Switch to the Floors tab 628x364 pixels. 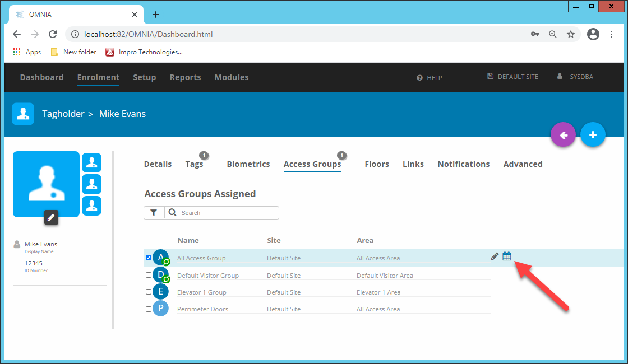coord(377,164)
